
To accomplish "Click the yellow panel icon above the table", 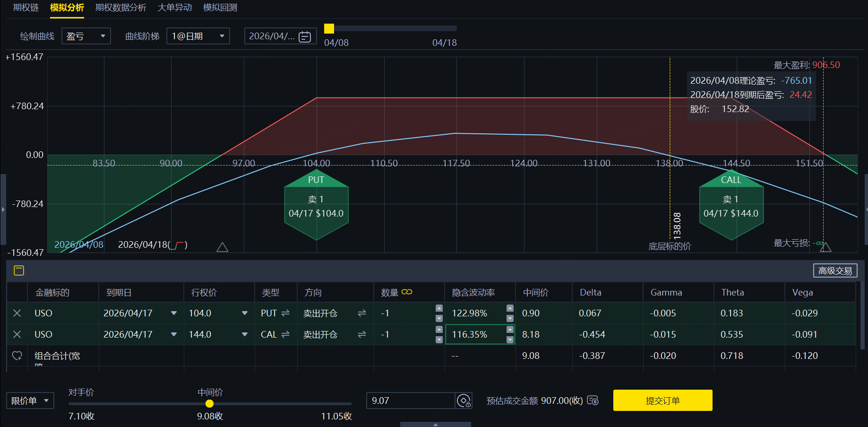I will point(19,270).
